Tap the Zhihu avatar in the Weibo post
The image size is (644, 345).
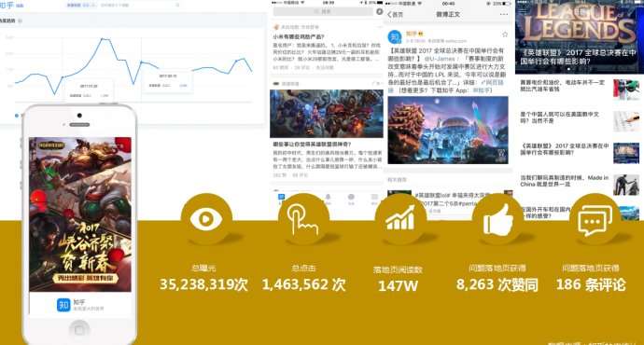395,37
